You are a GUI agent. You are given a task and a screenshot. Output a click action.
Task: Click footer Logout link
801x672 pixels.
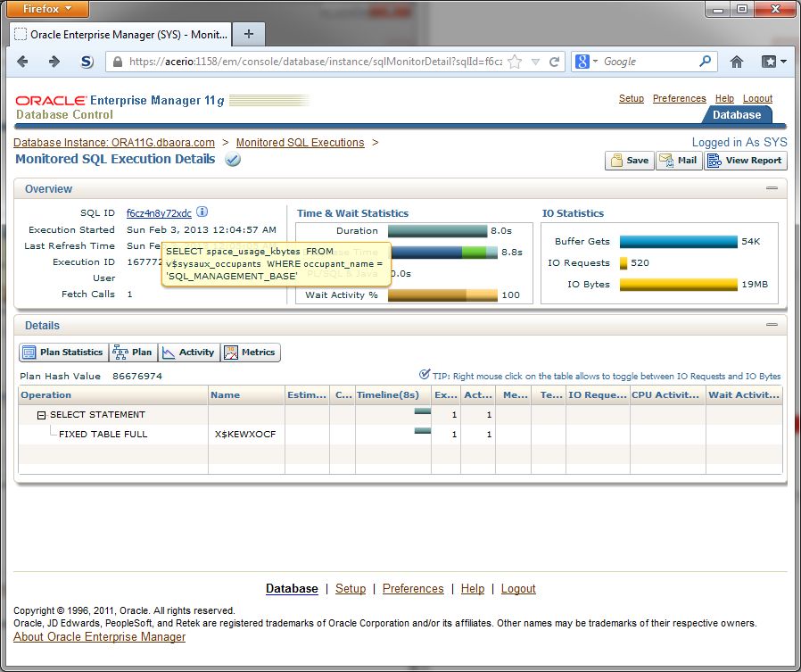pos(518,589)
